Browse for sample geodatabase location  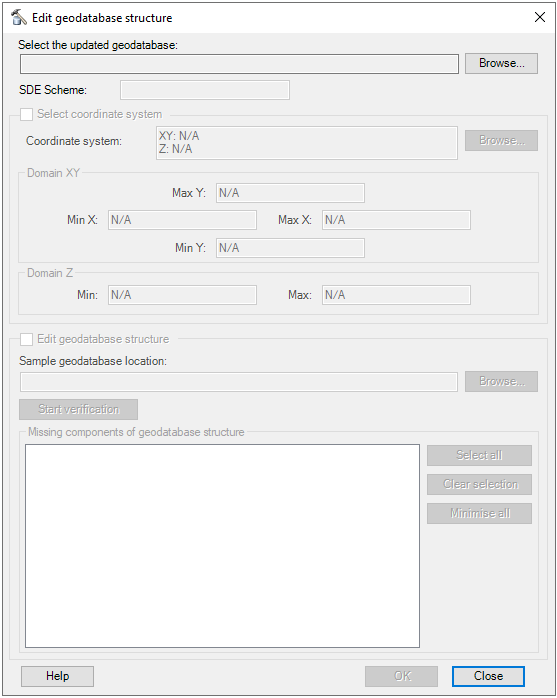501,381
